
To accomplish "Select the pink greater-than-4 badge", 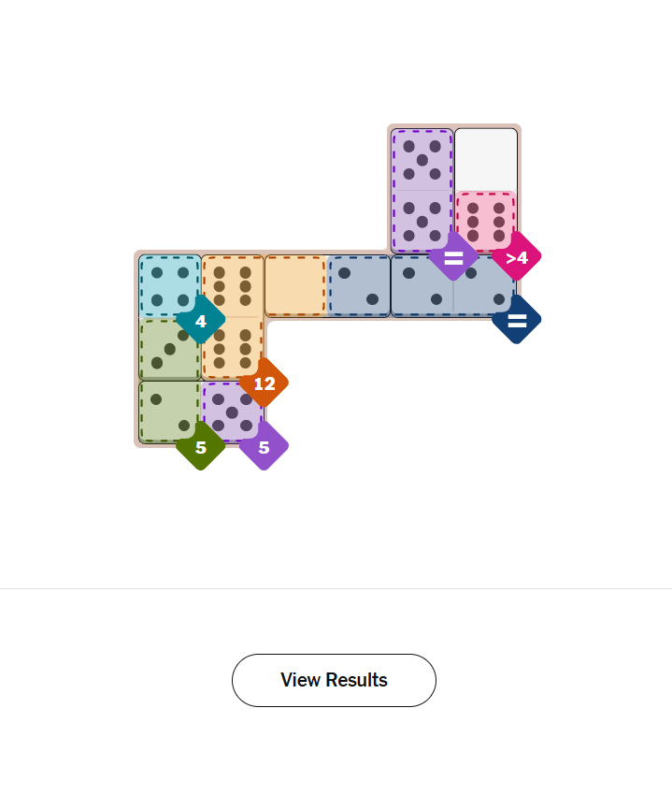I will coord(516,257).
